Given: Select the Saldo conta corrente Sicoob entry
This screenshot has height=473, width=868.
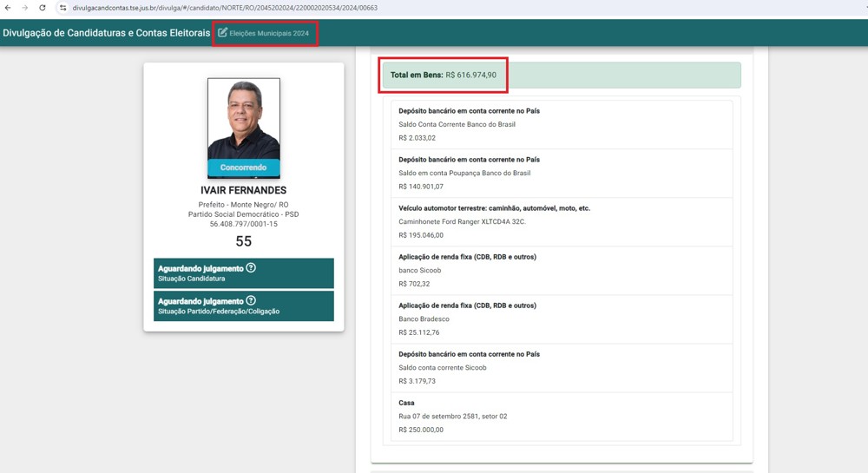Looking at the screenshot, I should point(562,368).
